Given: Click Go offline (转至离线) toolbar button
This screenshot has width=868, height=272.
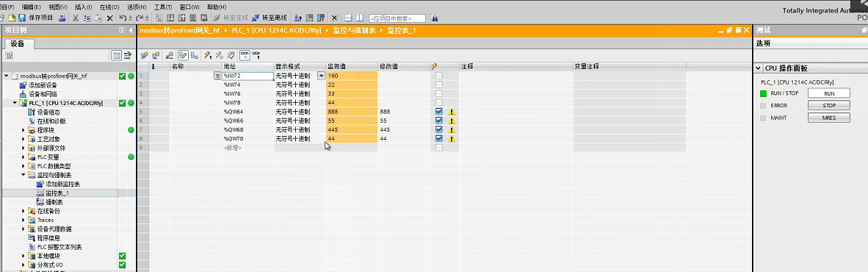Looking at the screenshot, I should (x=270, y=18).
